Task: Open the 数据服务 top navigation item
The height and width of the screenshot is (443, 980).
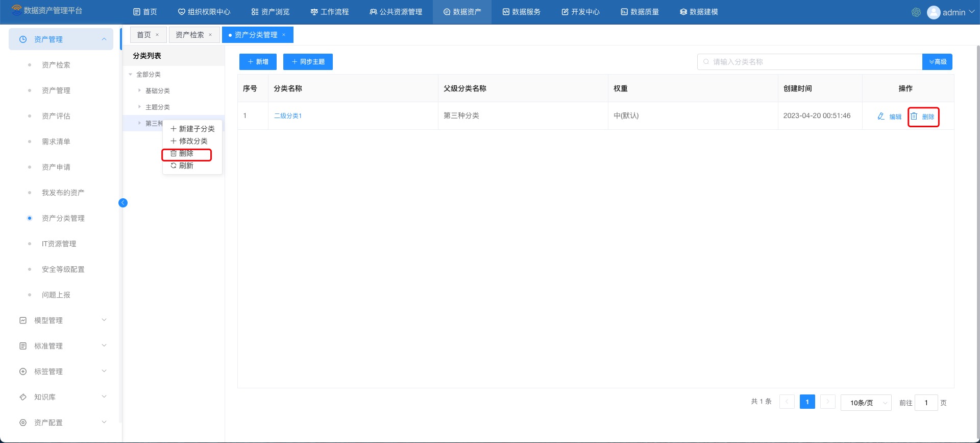Action: pos(521,12)
